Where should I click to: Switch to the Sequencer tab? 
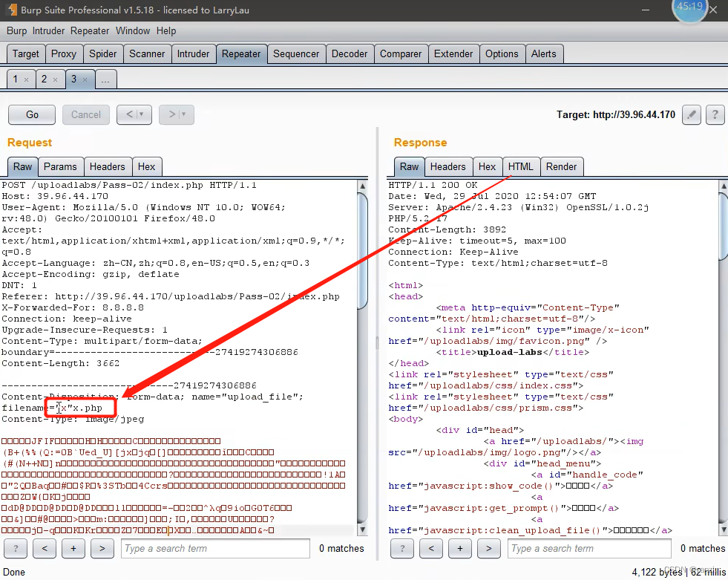[x=296, y=54]
